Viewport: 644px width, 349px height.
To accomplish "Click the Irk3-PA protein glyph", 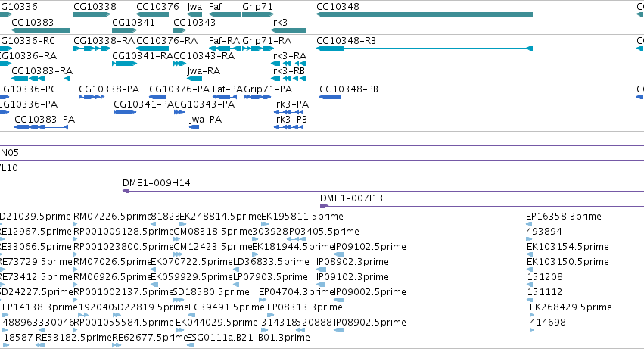I will tap(289, 112).
